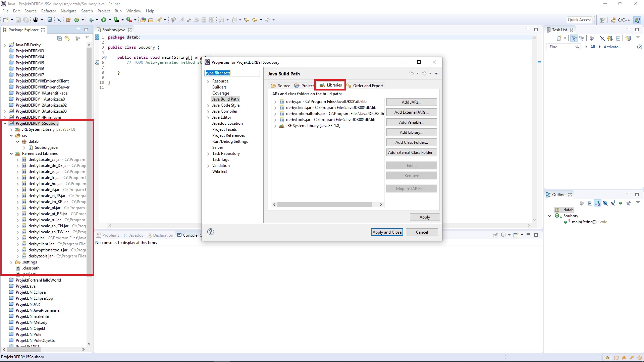Click New Task icon in Task List

[559, 38]
